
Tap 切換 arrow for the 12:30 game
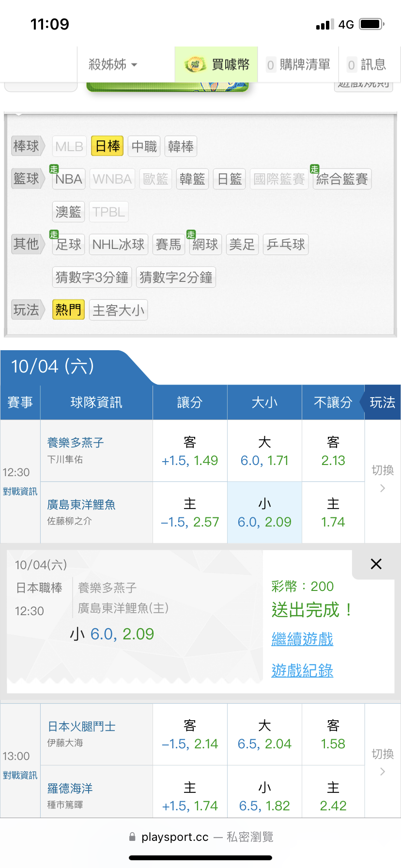(x=383, y=488)
